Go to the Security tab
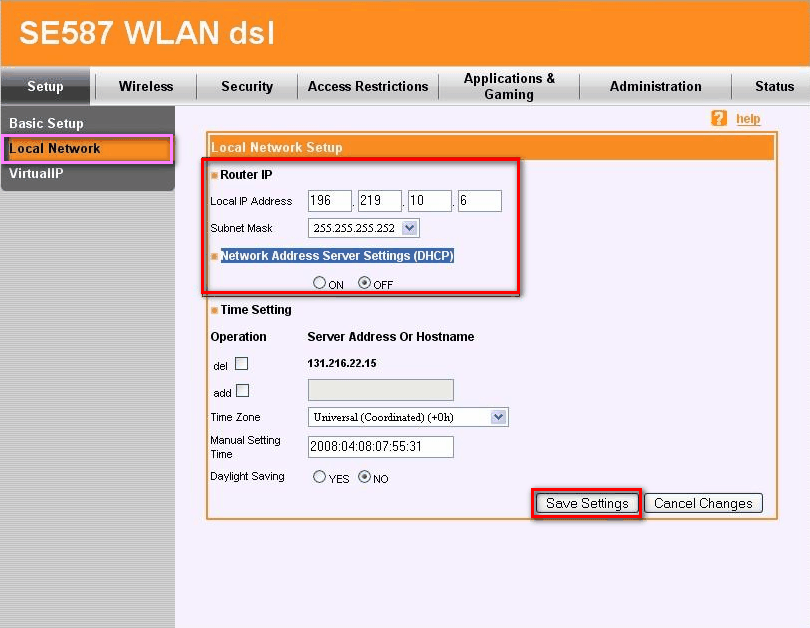This screenshot has width=810, height=628. (x=247, y=86)
